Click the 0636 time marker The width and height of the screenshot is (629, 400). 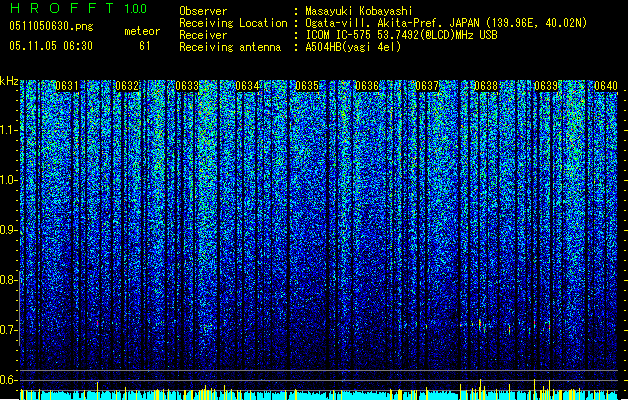(x=367, y=86)
